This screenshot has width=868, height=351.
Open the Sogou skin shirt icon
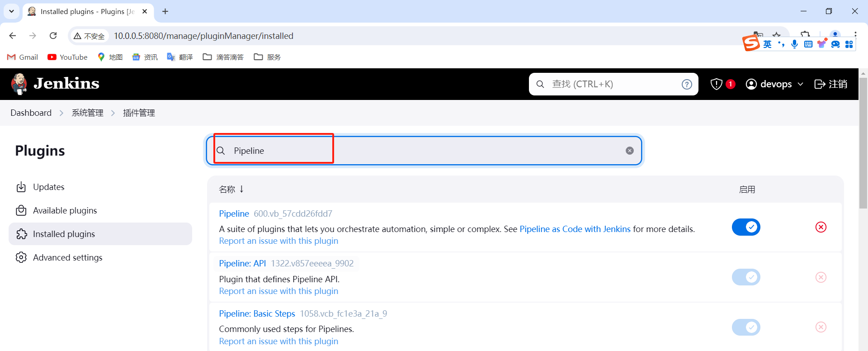(x=821, y=44)
